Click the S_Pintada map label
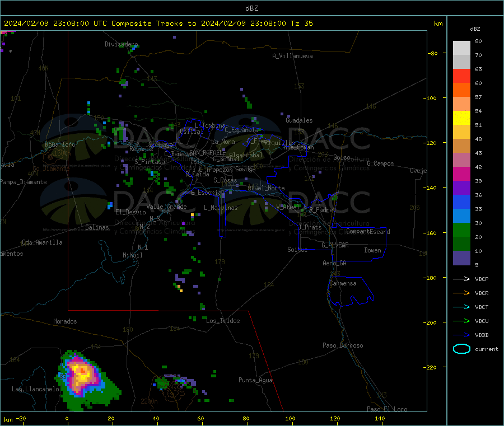The width and height of the screenshot is (504, 426). coord(150,162)
